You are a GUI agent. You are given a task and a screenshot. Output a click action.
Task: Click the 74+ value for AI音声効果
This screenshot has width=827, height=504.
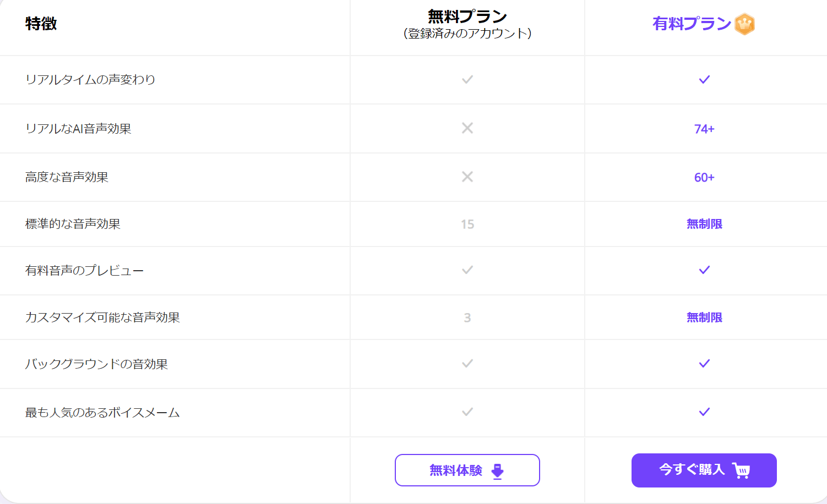click(x=704, y=129)
